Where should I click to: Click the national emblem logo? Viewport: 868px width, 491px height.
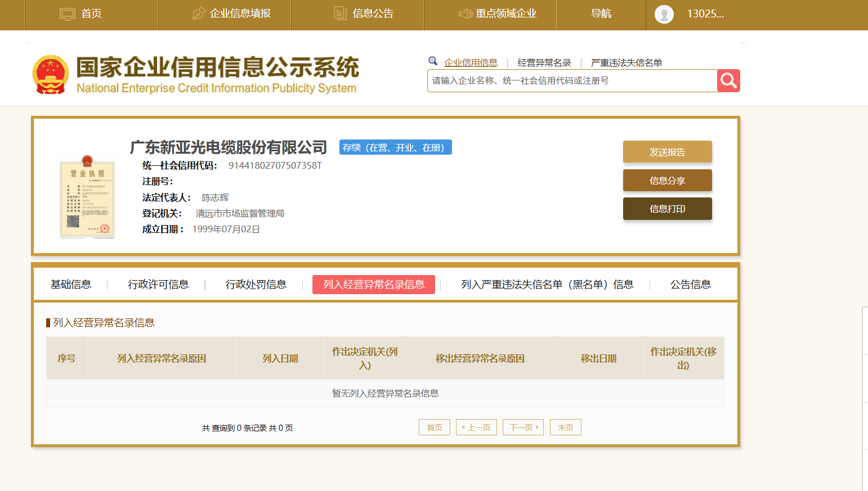51,74
